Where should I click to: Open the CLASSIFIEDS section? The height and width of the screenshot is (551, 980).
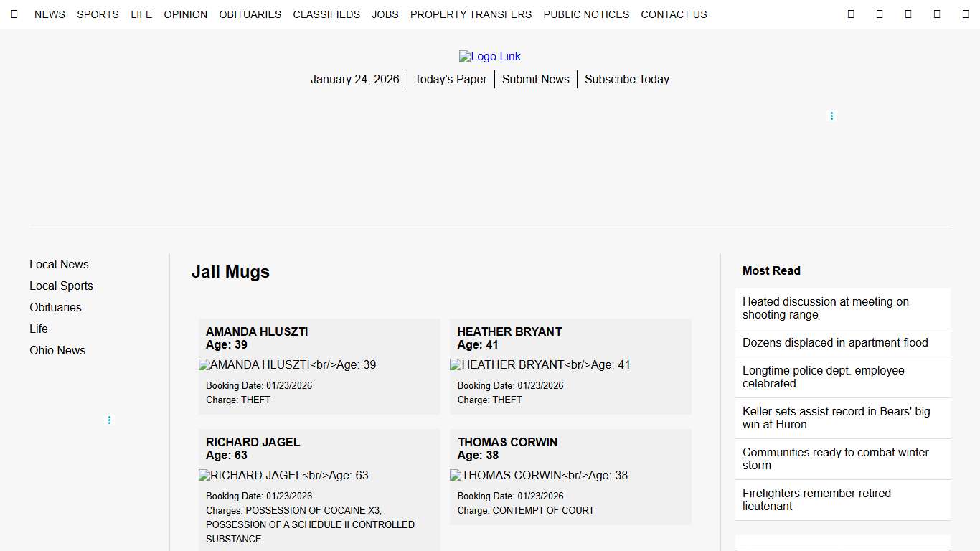point(326,14)
